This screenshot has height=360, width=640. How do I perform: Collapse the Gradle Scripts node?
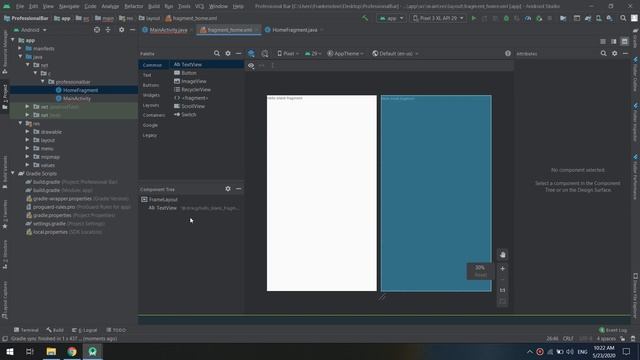(13, 173)
